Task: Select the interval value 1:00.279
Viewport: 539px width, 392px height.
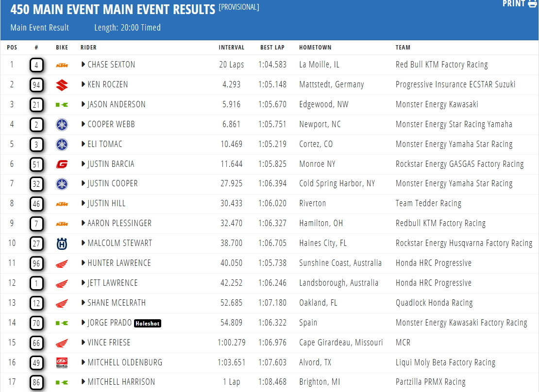Action: click(x=231, y=343)
